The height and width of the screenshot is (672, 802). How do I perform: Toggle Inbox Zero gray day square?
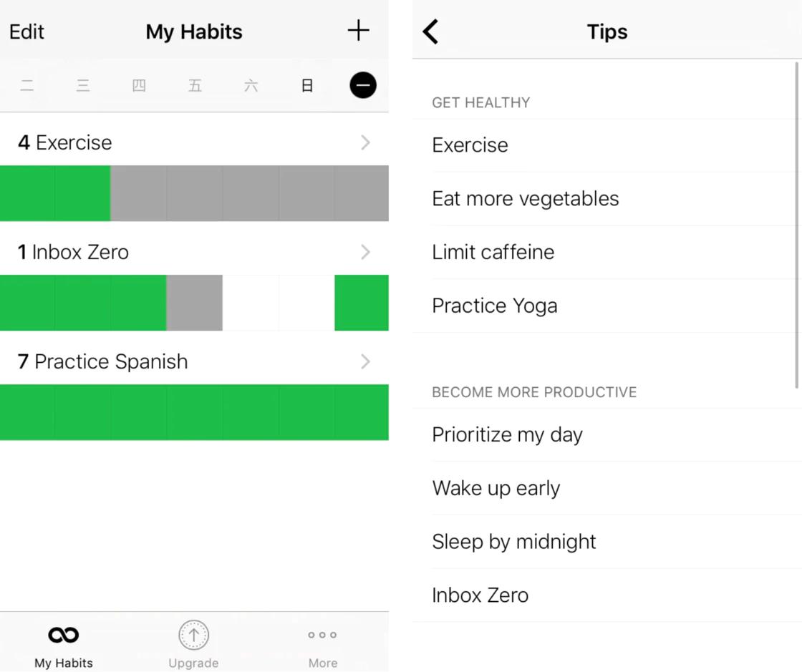click(194, 303)
